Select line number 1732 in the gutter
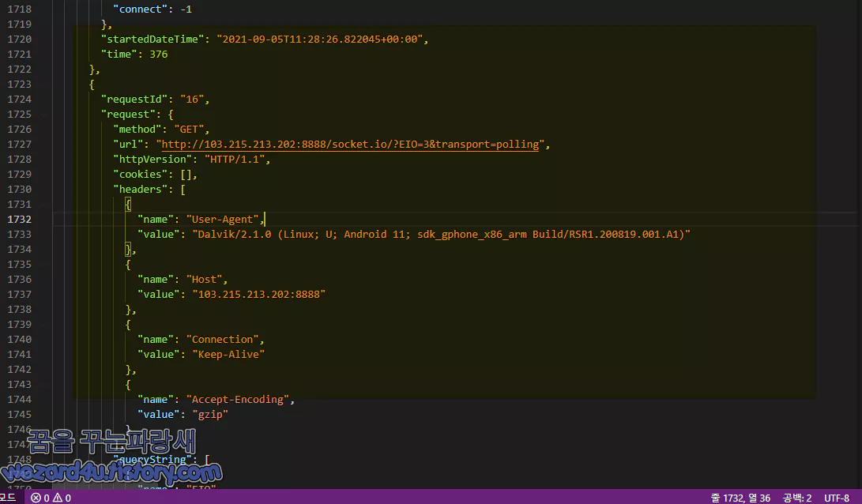The image size is (862, 504). coord(19,220)
